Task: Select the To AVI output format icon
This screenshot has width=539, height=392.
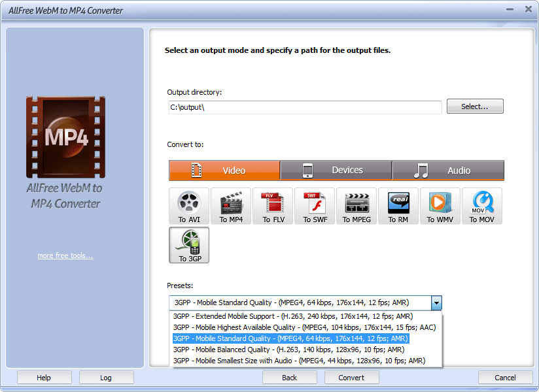Action: pos(188,206)
